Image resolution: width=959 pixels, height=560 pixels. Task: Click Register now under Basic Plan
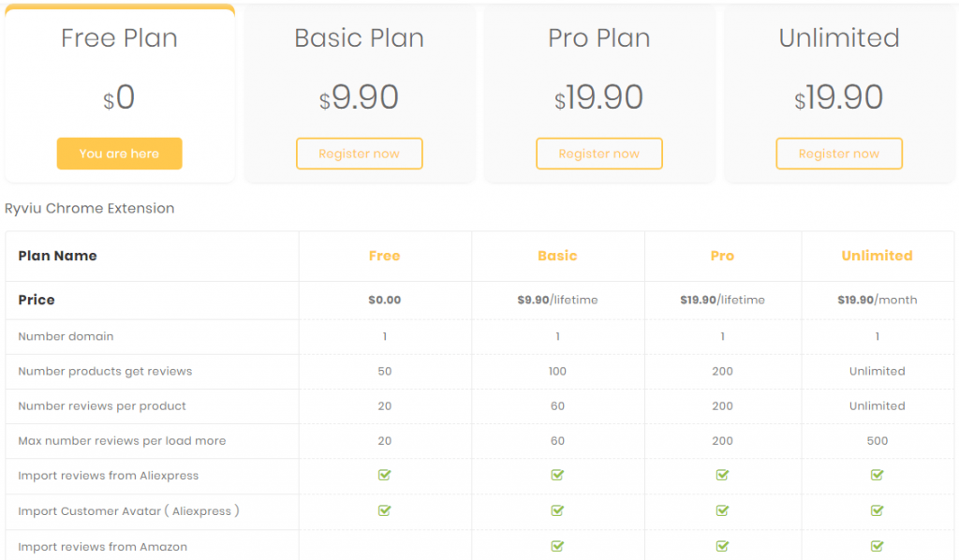coord(359,154)
